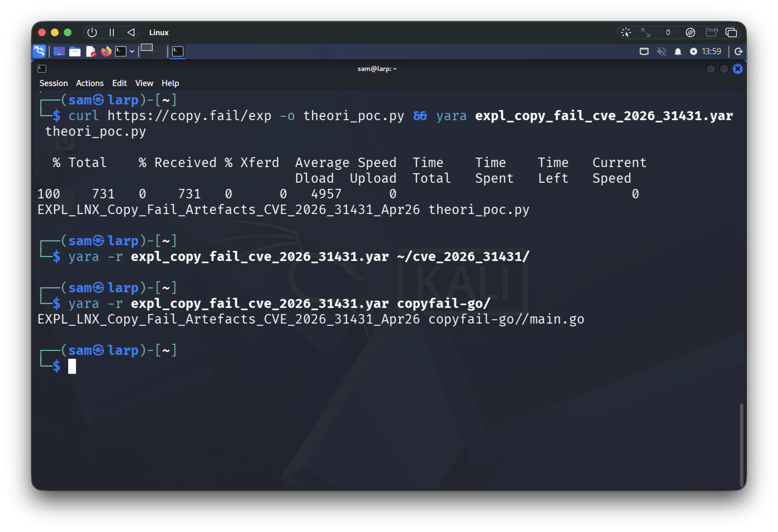Open the USB devices icon
Viewport: 778px width, 532px height.
pos(668,32)
